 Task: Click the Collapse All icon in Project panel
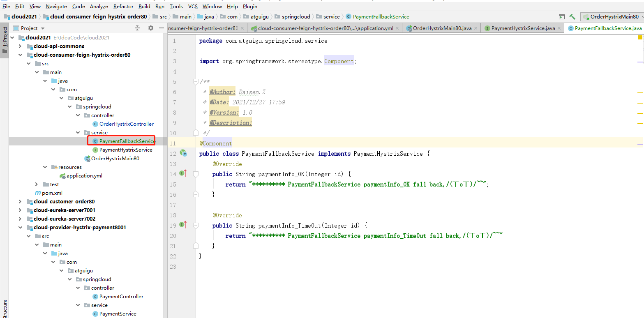pos(137,28)
